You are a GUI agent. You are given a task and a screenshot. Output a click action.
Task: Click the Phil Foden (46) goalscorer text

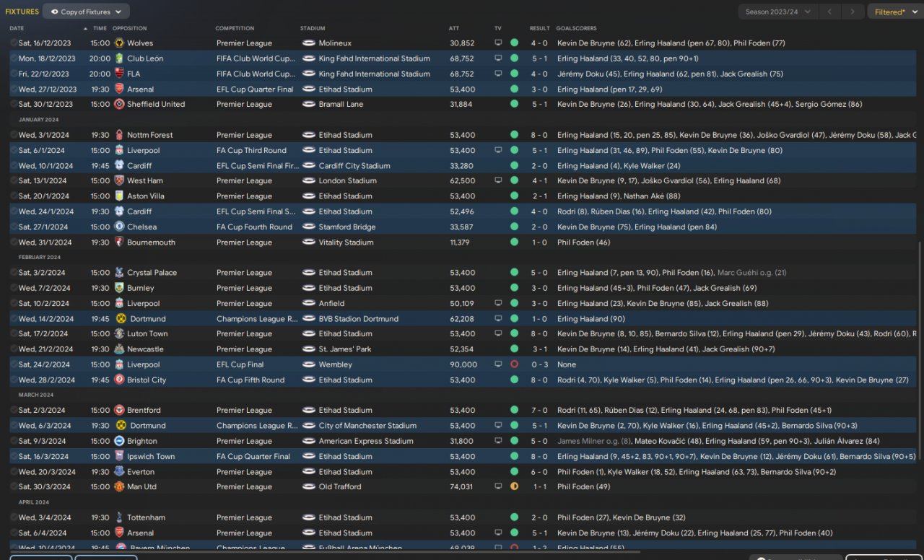583,242
